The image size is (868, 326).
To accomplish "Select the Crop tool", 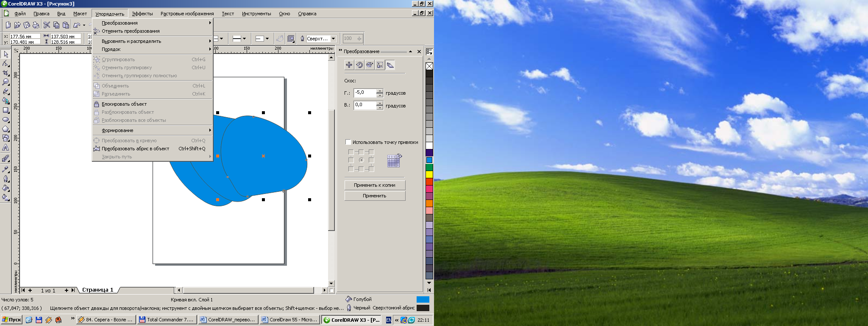I will pyautogui.click(x=6, y=73).
